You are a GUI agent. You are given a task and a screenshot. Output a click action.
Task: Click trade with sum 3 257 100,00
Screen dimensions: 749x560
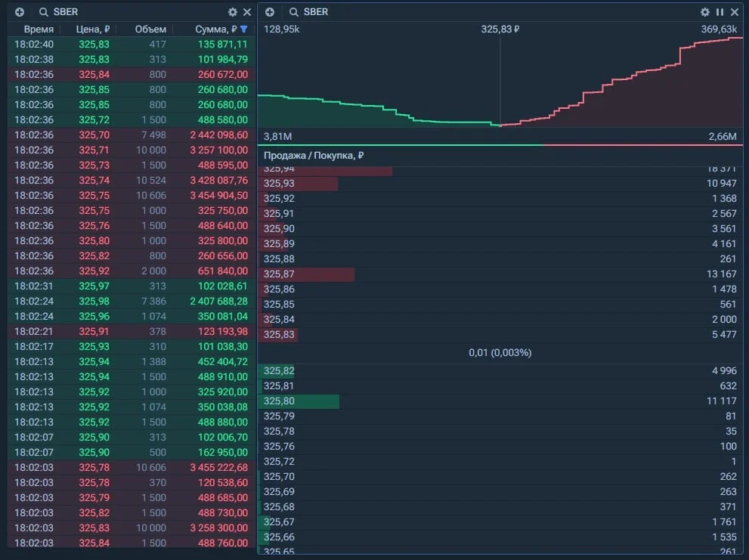click(132, 150)
